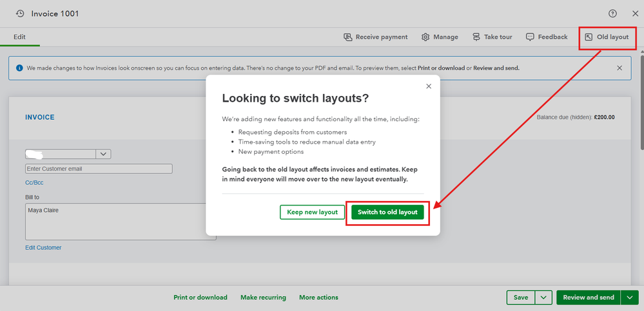Click 'Time-saving tools' bullet text
The width and height of the screenshot is (644, 311).
(307, 142)
